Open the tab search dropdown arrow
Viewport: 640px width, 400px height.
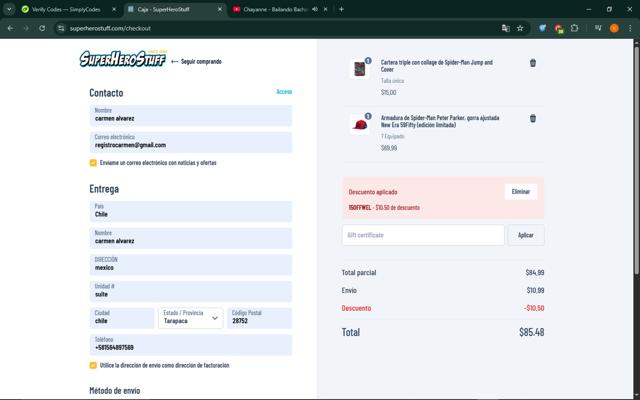pyautogui.click(x=9, y=9)
